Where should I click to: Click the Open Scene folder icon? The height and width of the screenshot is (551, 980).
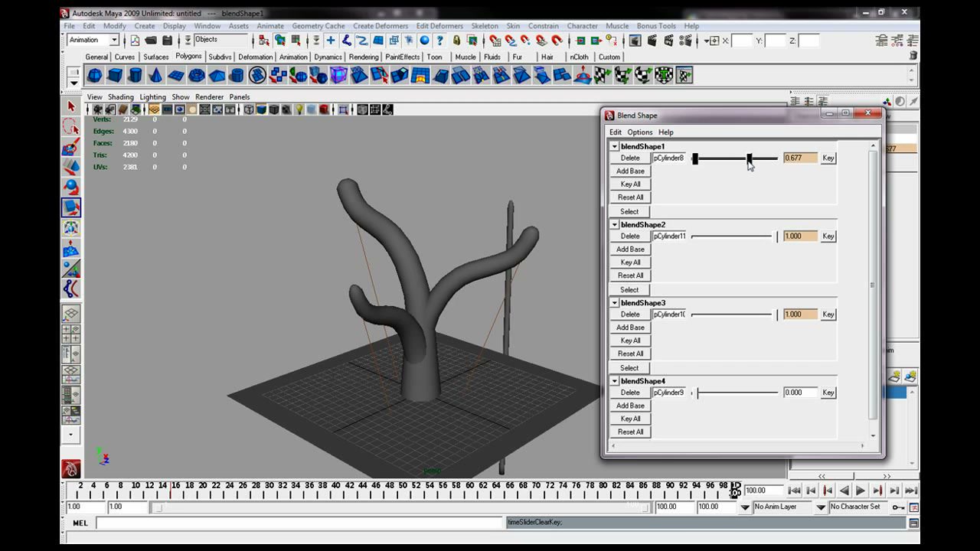(151, 41)
